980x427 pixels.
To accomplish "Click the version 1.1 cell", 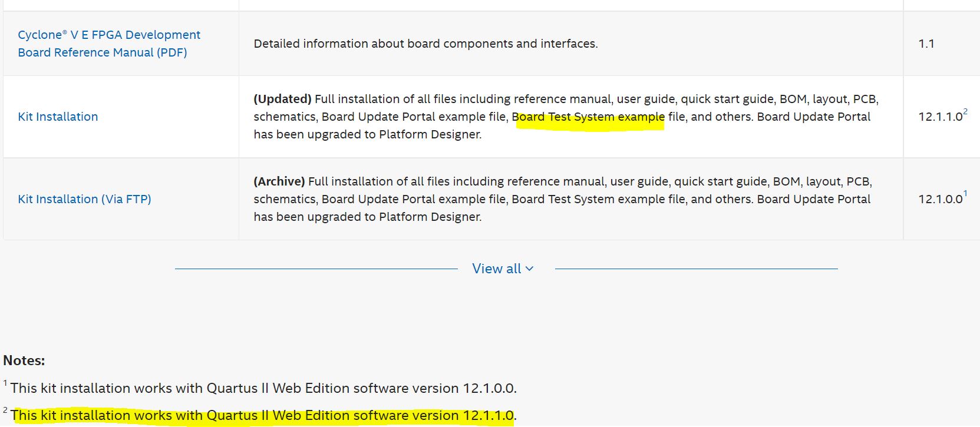I will pyautogui.click(x=926, y=44).
